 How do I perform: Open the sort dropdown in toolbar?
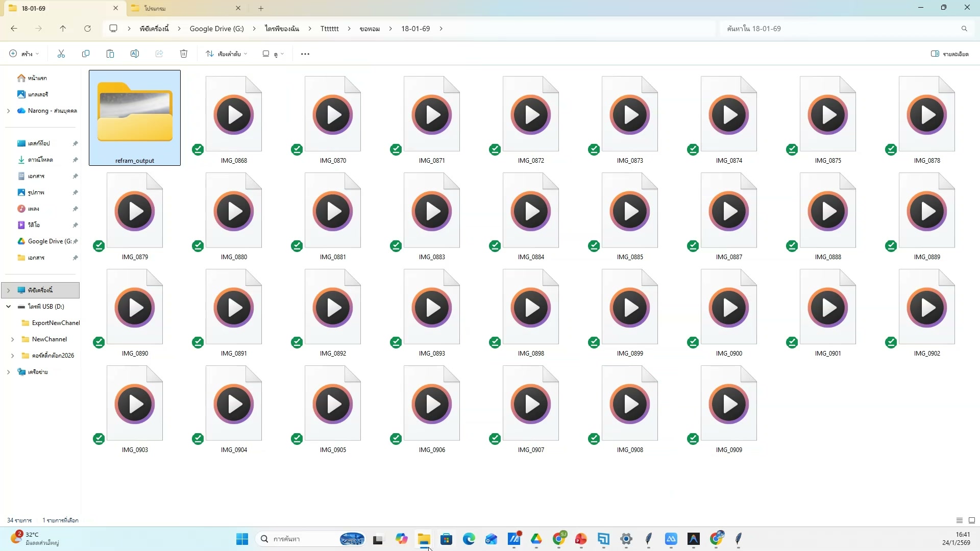tap(227, 54)
